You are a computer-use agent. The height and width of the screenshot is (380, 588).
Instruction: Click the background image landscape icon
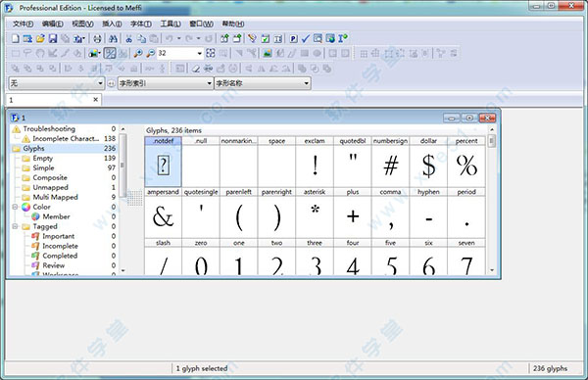pos(268,53)
